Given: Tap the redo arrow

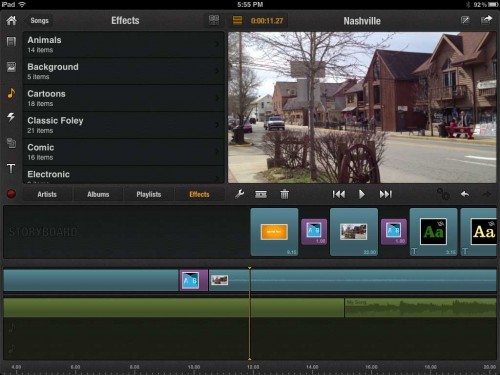Looking at the screenshot, I should click(x=487, y=194).
